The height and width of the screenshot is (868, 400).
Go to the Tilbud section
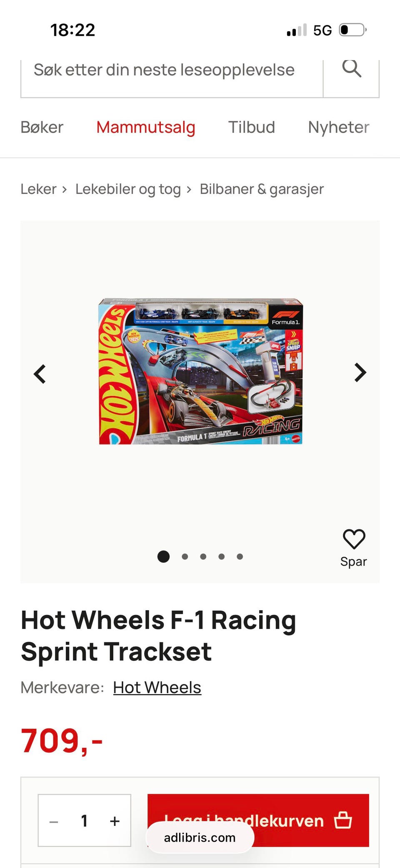click(252, 127)
